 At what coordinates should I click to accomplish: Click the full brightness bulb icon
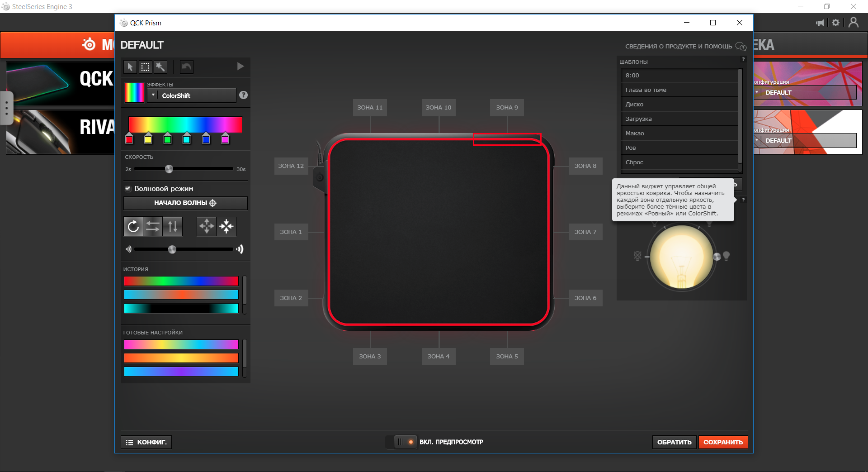click(x=726, y=256)
